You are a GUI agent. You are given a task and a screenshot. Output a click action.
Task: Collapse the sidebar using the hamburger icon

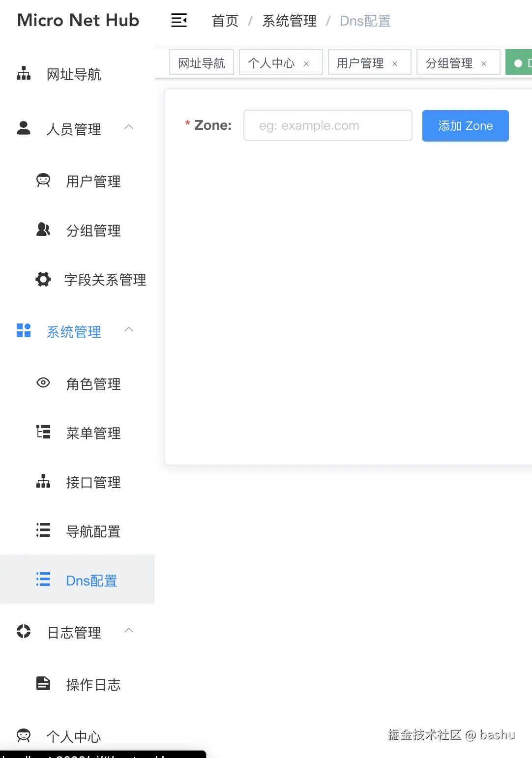178,20
